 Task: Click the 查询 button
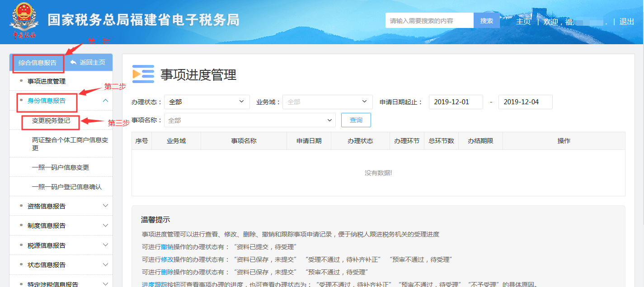pyautogui.click(x=356, y=120)
